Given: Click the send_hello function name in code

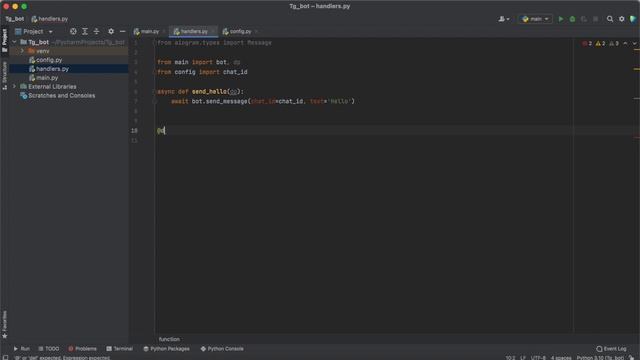Looking at the screenshot, I should click(x=209, y=91).
